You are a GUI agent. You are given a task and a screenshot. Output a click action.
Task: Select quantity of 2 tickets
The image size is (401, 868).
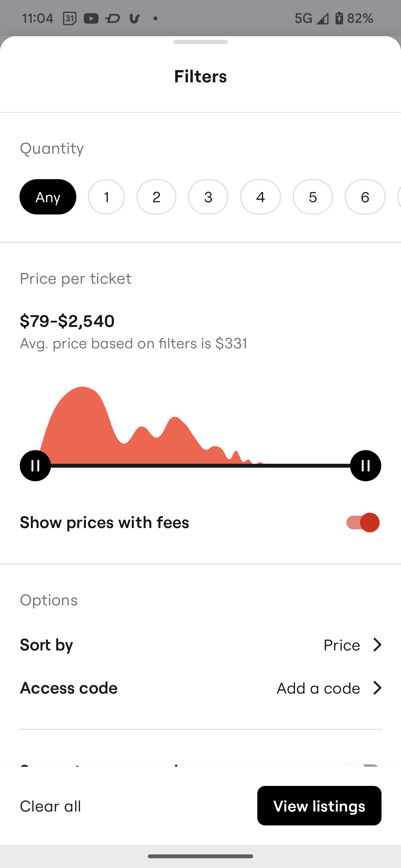[156, 197]
